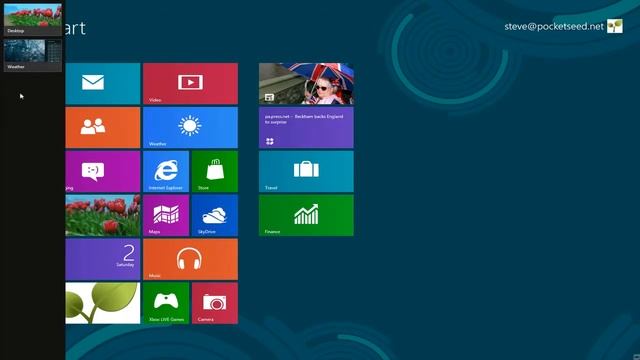Open the SkyDrive tile

pyautogui.click(x=215, y=216)
